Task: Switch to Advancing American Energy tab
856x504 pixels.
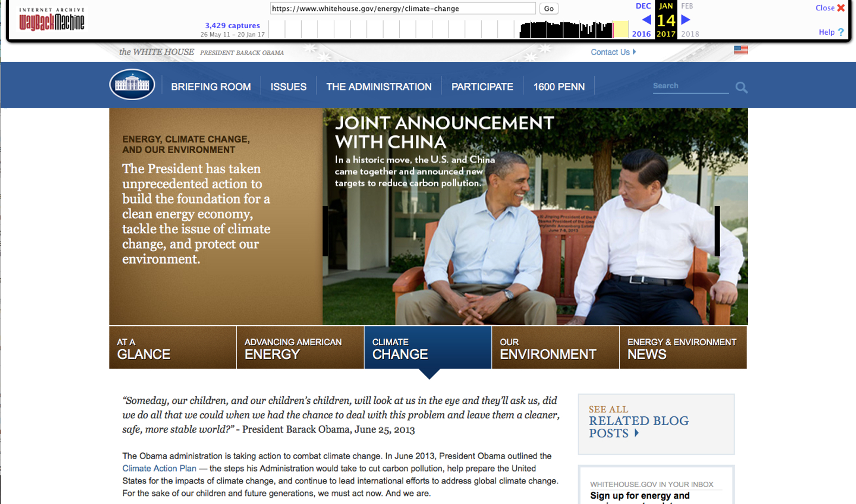Action: point(300,348)
